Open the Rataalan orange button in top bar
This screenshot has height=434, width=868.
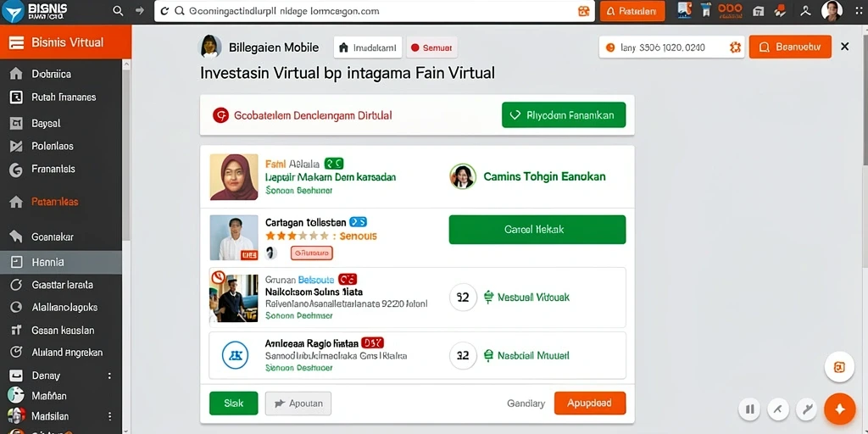tap(632, 11)
